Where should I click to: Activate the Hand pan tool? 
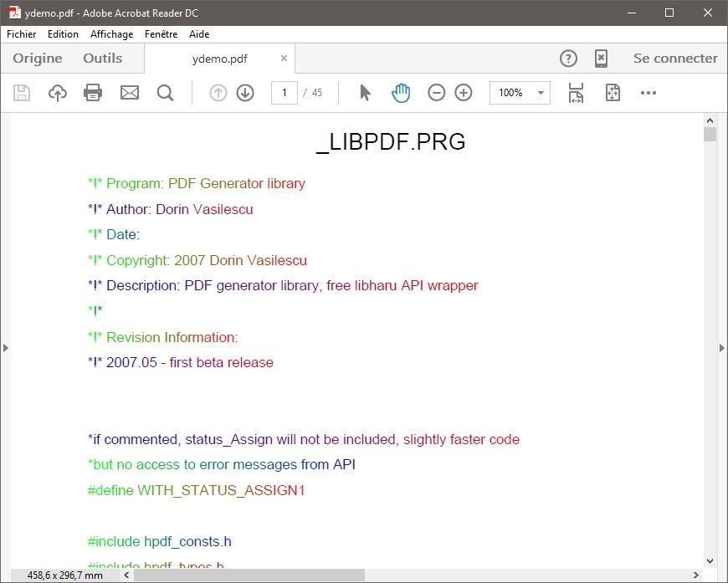[401, 93]
